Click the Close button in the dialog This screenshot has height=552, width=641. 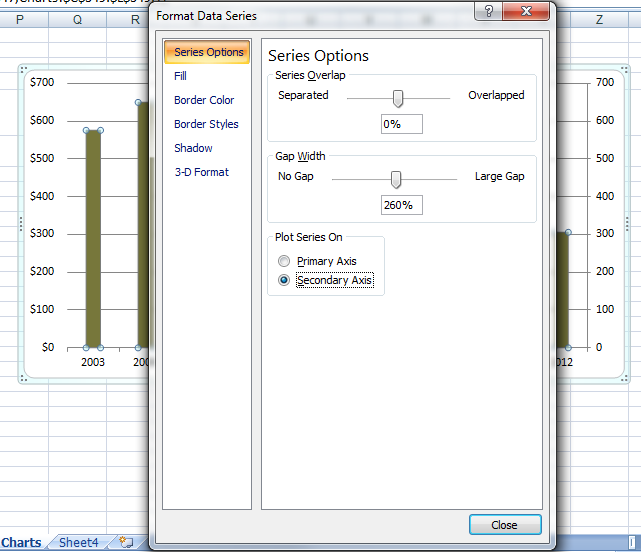(x=504, y=525)
